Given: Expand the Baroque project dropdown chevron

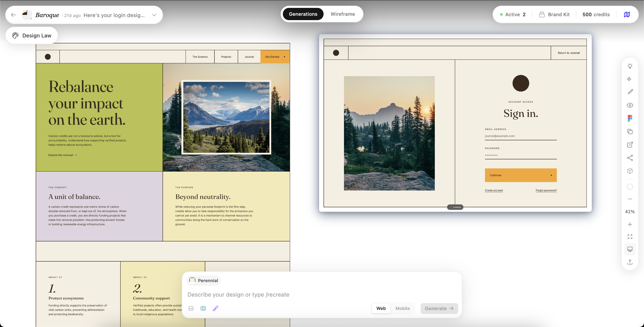Looking at the screenshot, I should coord(154,15).
